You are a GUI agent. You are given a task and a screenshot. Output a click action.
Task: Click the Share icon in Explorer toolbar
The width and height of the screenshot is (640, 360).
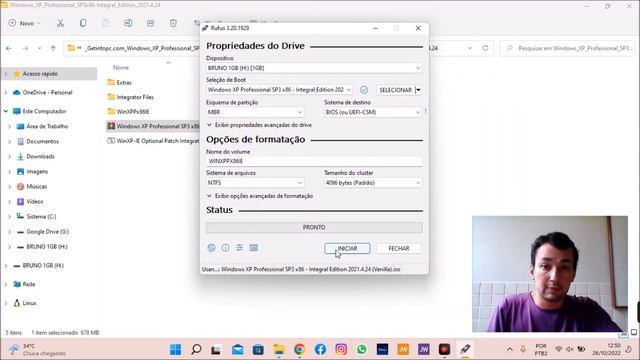[151, 23]
